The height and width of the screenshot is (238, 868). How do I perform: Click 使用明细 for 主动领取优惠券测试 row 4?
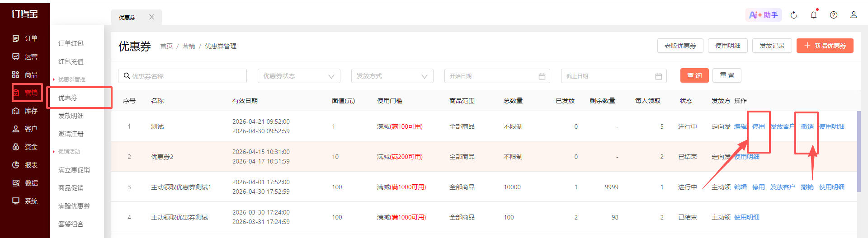pos(747,217)
